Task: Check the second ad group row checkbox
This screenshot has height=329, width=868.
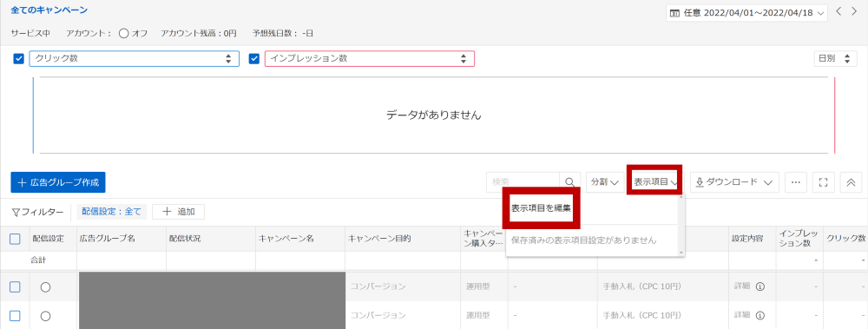Action: (x=16, y=316)
